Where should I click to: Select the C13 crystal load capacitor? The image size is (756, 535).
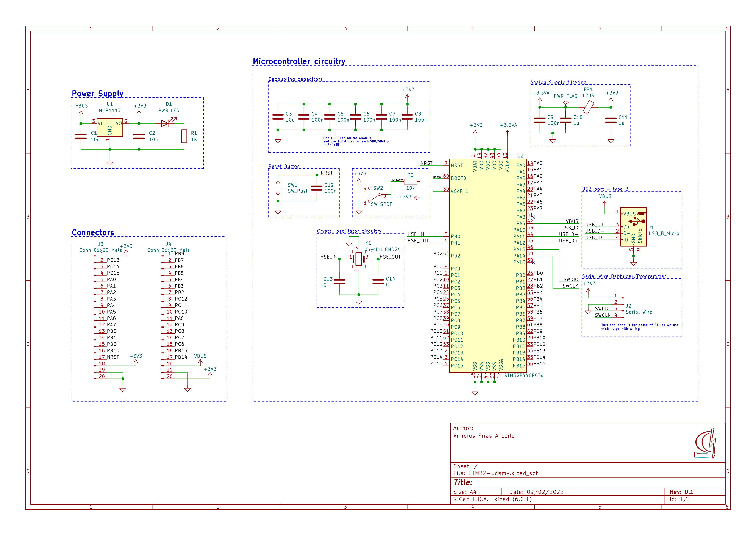339,282
